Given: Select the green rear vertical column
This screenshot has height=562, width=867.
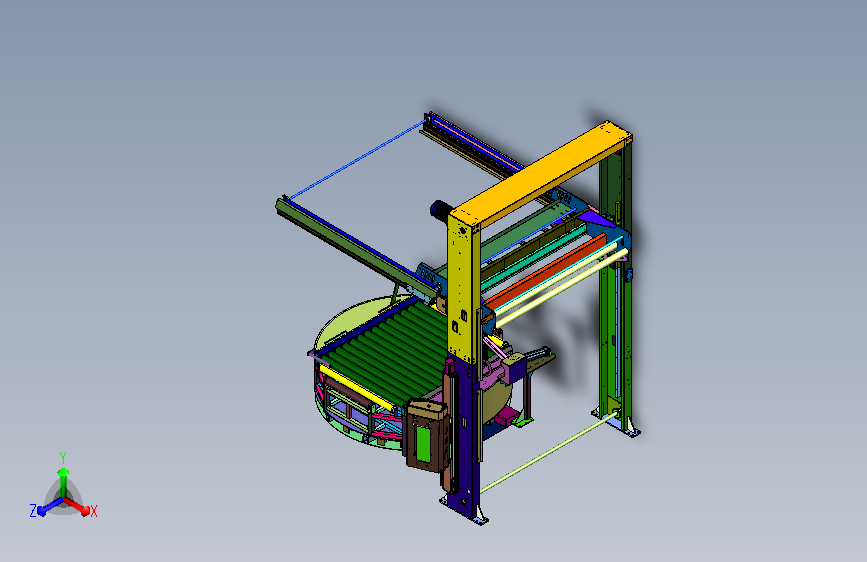Looking at the screenshot, I should [616, 288].
